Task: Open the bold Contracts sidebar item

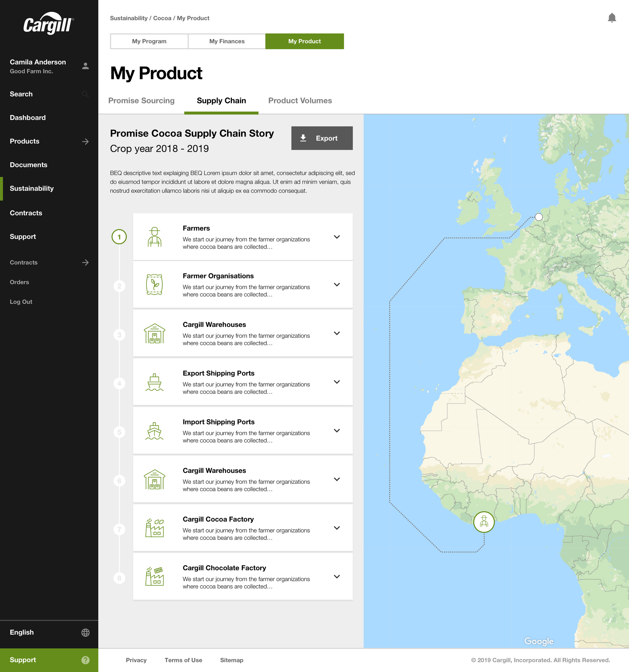Action: click(26, 213)
